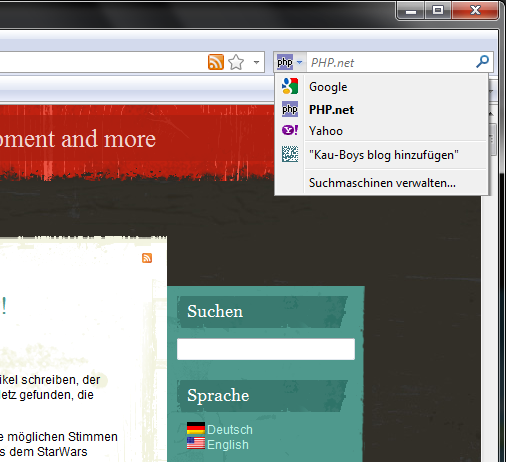
Task: Maximize the browser window
Action: tap(438, 11)
